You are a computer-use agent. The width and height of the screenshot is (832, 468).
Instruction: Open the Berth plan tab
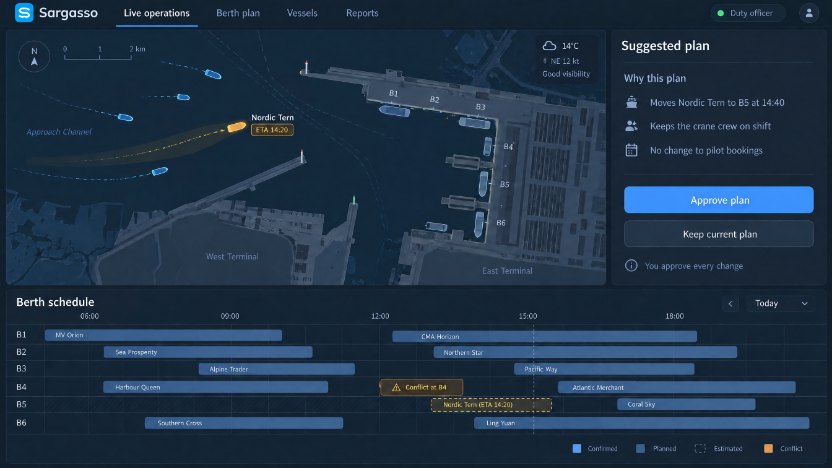click(238, 13)
